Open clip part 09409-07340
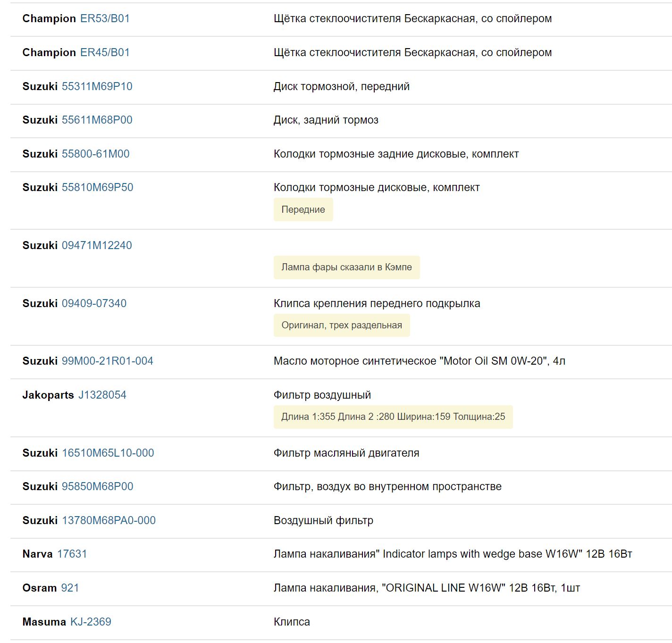This screenshot has width=672, height=643. pos(94,303)
